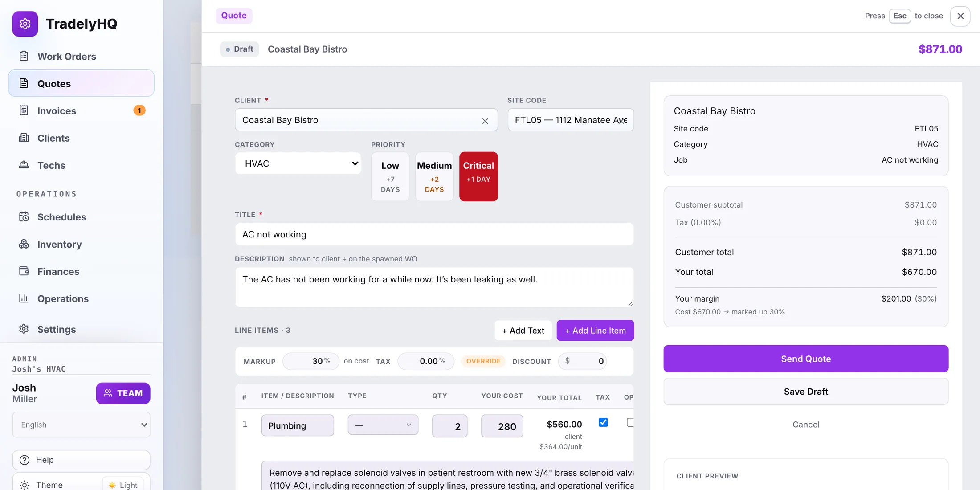Edit Plumbing cost field showing 280
The height and width of the screenshot is (490, 980).
click(502, 426)
